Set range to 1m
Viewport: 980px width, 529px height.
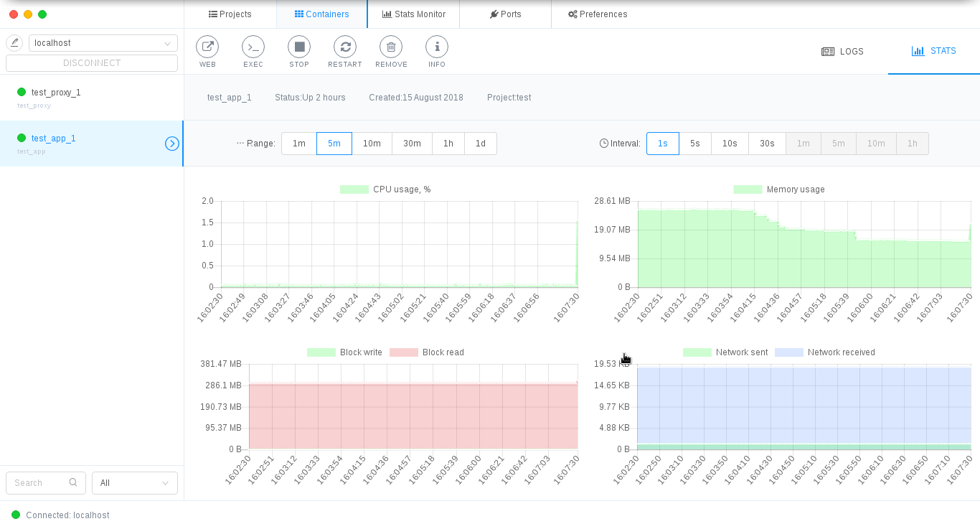[x=298, y=144]
